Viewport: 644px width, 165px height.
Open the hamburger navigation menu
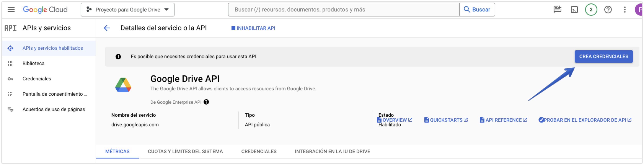pos(11,10)
